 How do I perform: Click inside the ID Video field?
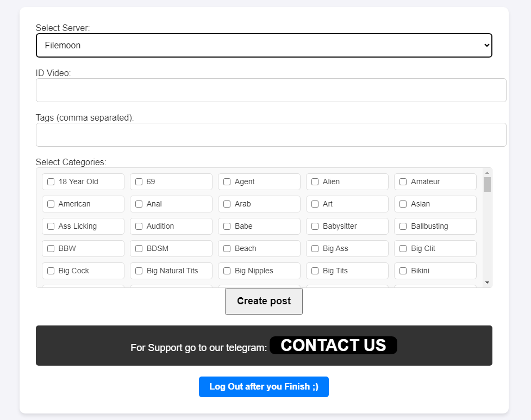[271, 90]
